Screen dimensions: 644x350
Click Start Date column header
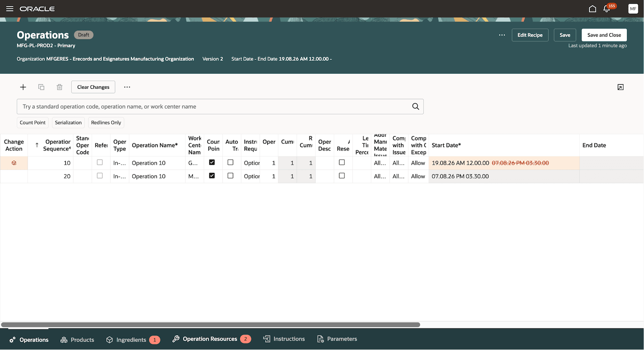504,145
